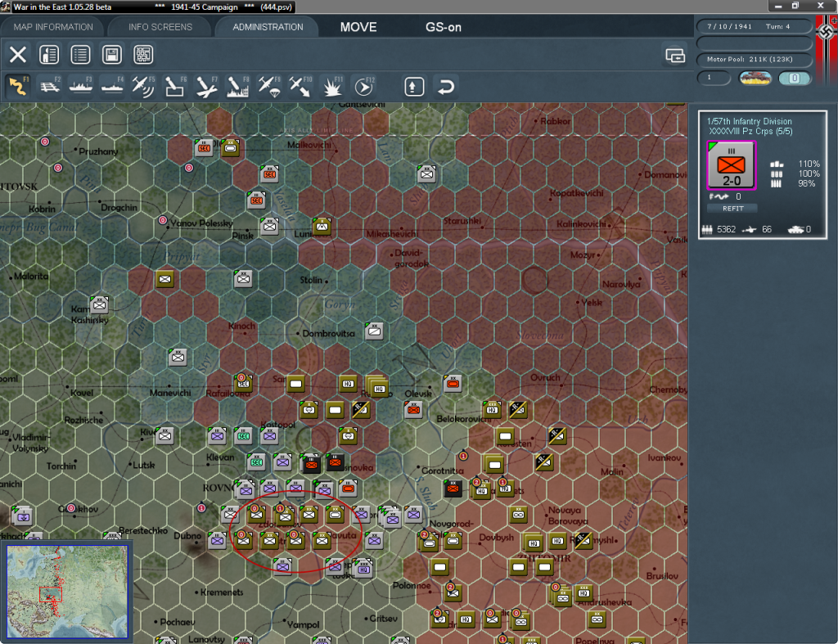Click the overview minimap
838x644 pixels.
(67, 592)
